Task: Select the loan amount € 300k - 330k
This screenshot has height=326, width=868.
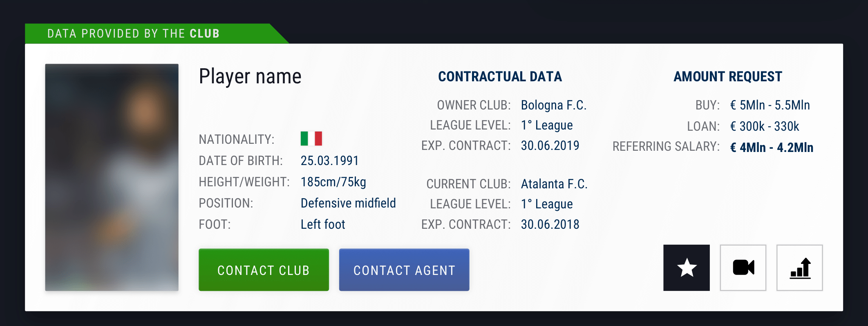Action: [x=765, y=126]
